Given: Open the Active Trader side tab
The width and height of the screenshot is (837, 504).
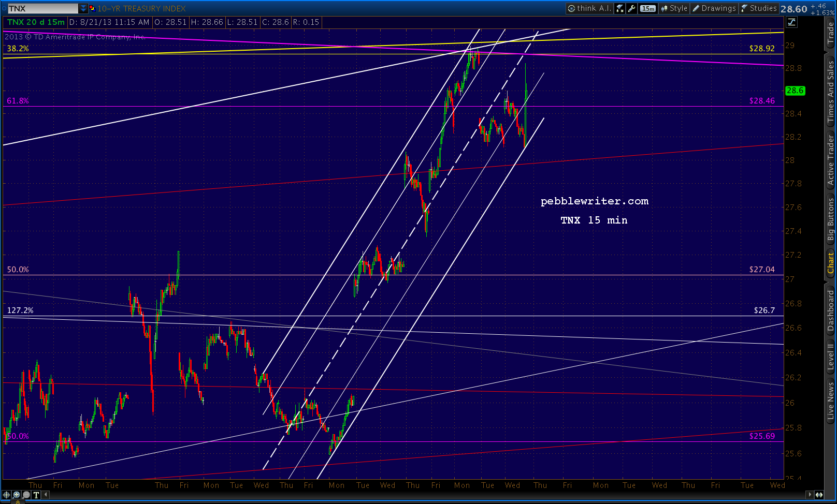Looking at the screenshot, I should (830, 160).
